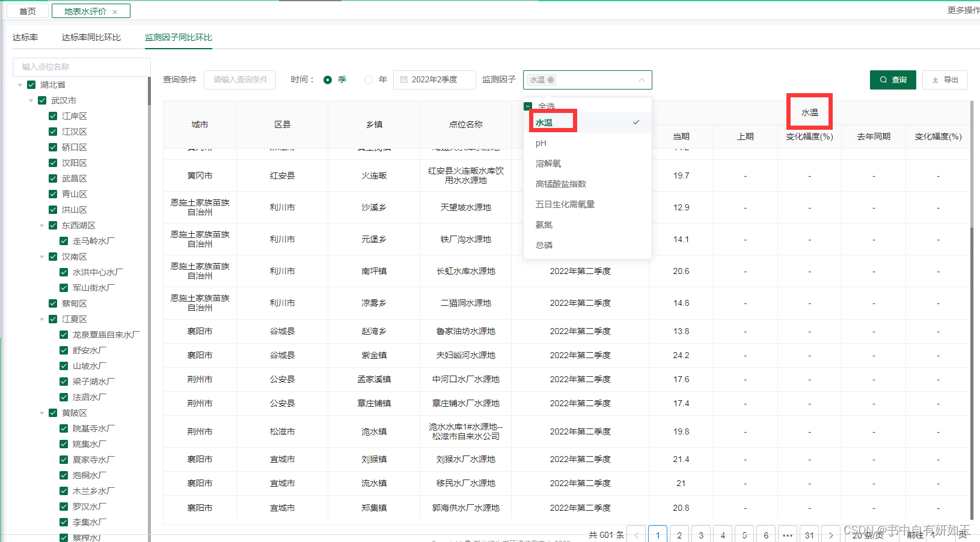Choose the 五日生化需氧量 option
980x542 pixels.
(587, 204)
